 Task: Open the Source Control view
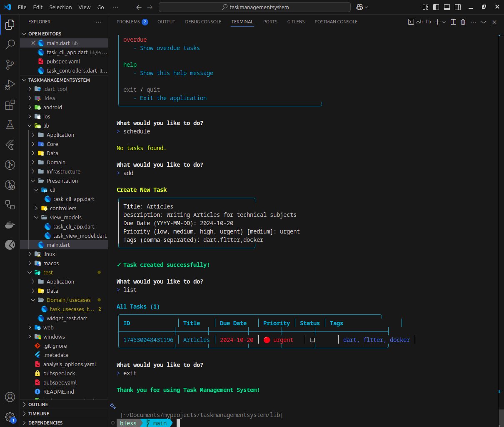pyautogui.click(x=10, y=64)
